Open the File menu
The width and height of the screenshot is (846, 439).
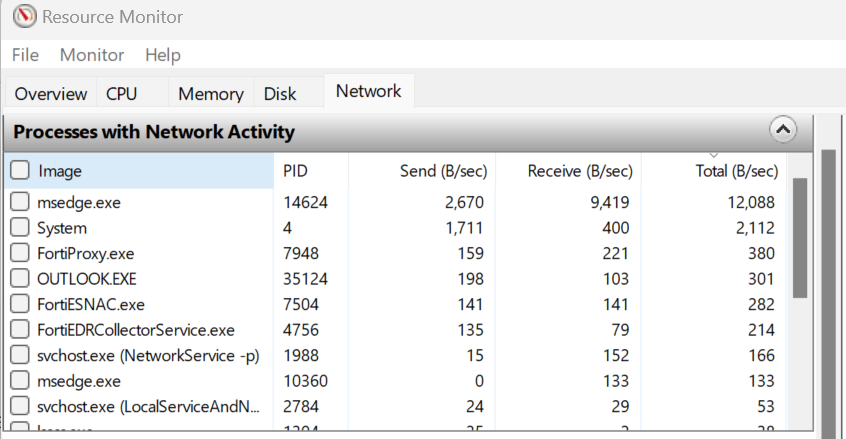[25, 55]
